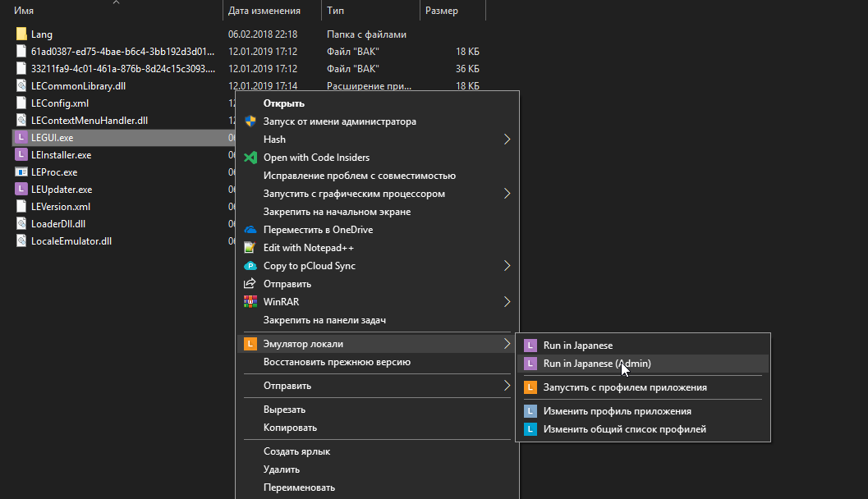Click the LEInstaller.exe file icon
This screenshot has width=868, height=499.
(21, 154)
